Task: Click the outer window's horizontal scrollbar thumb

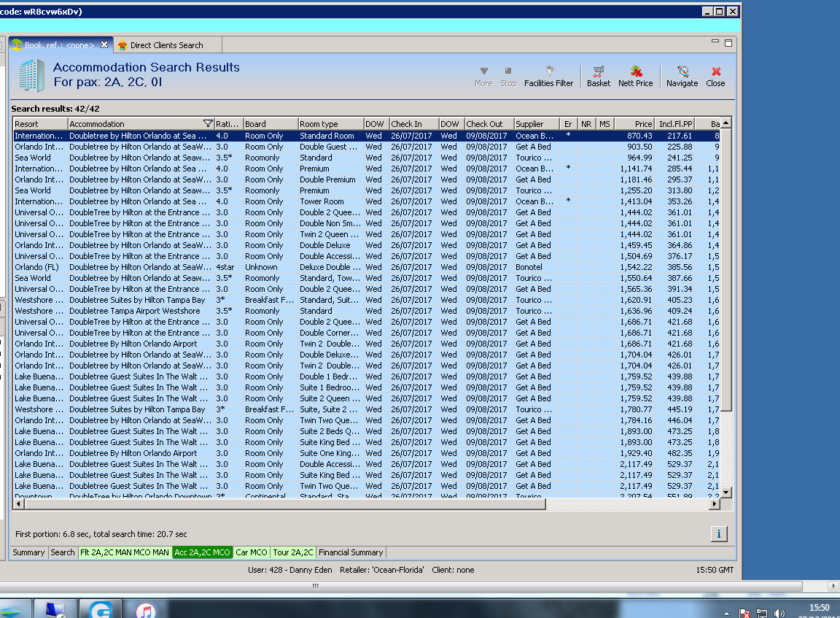Action: point(401,586)
